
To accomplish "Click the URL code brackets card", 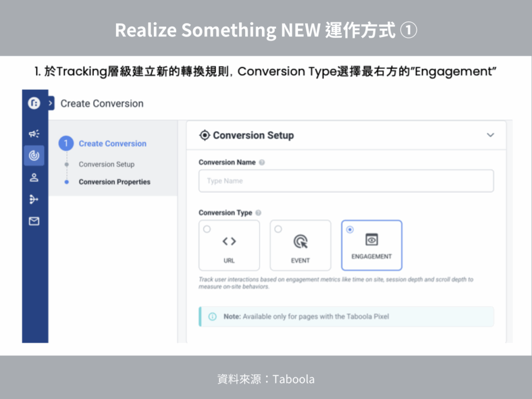I will pos(229,245).
